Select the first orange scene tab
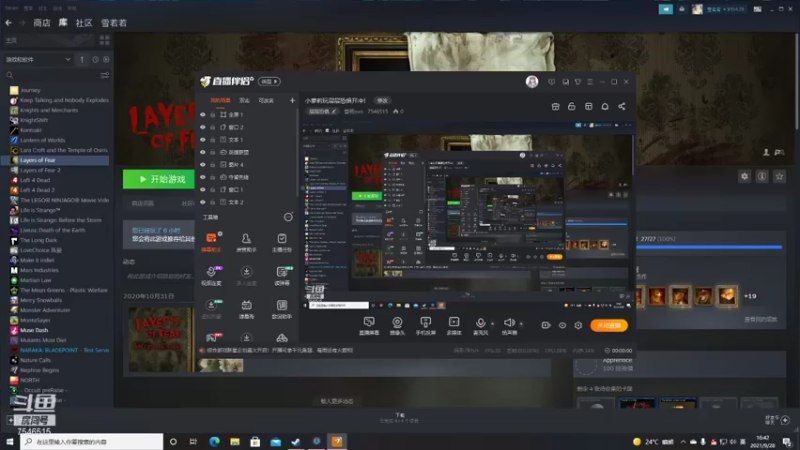800x450 pixels. [x=220, y=101]
